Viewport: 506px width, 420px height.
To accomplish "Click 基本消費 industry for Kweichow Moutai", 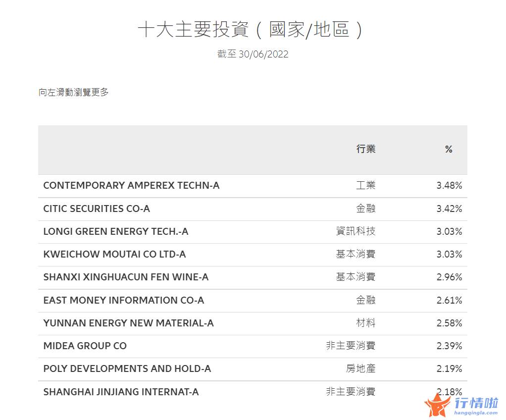I will tap(355, 254).
